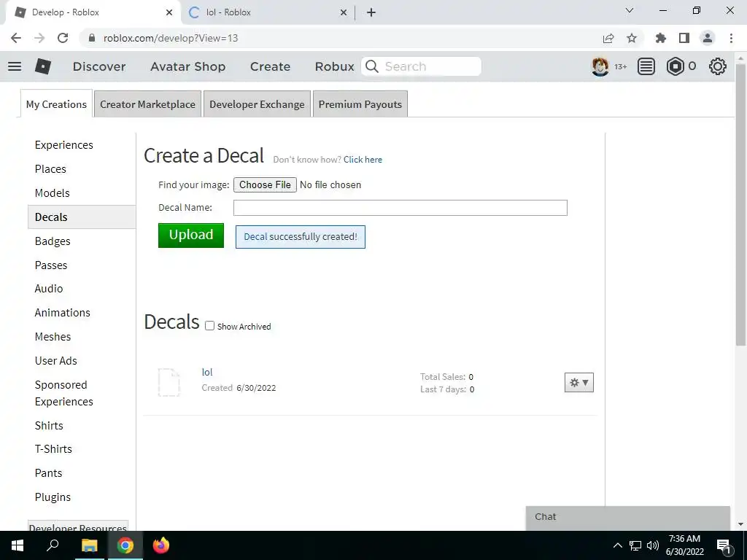Click the volume speaker tray icon
The height and width of the screenshot is (560, 747).
(653, 545)
